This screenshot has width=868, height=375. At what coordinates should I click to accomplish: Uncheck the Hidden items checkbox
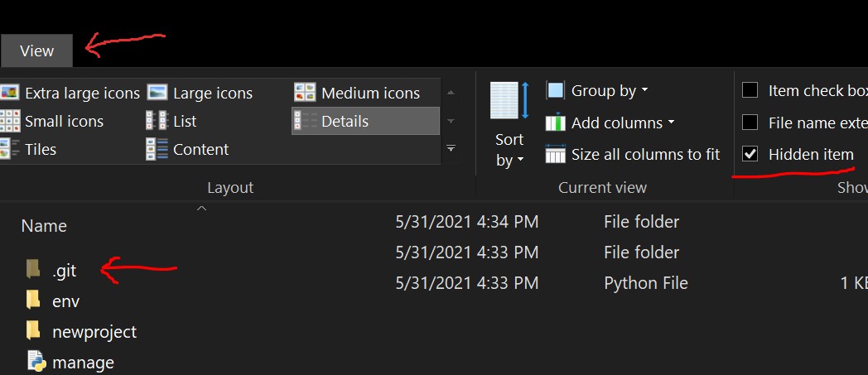pyautogui.click(x=750, y=154)
